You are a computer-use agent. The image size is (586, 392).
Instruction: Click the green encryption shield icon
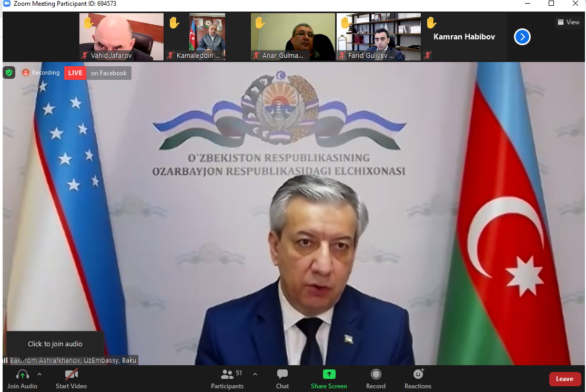[x=9, y=73]
